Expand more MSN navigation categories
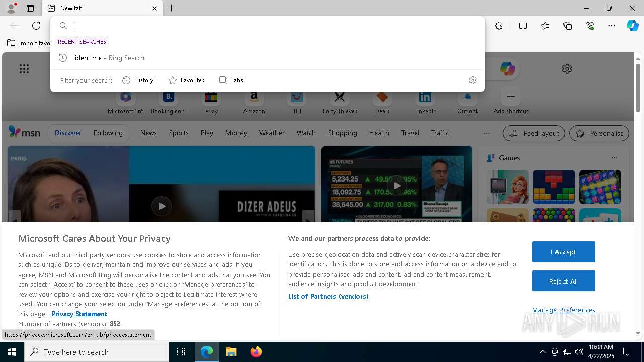Screen dimensions: 644x362 click(486, 133)
